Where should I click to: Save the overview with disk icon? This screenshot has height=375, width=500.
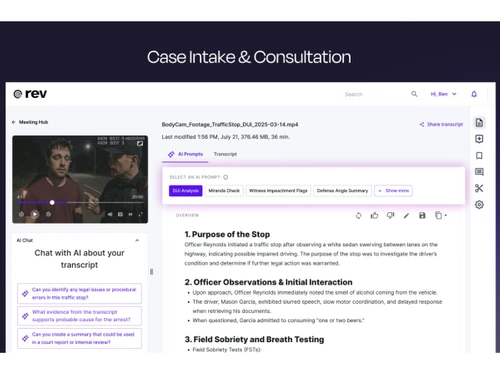click(x=422, y=216)
